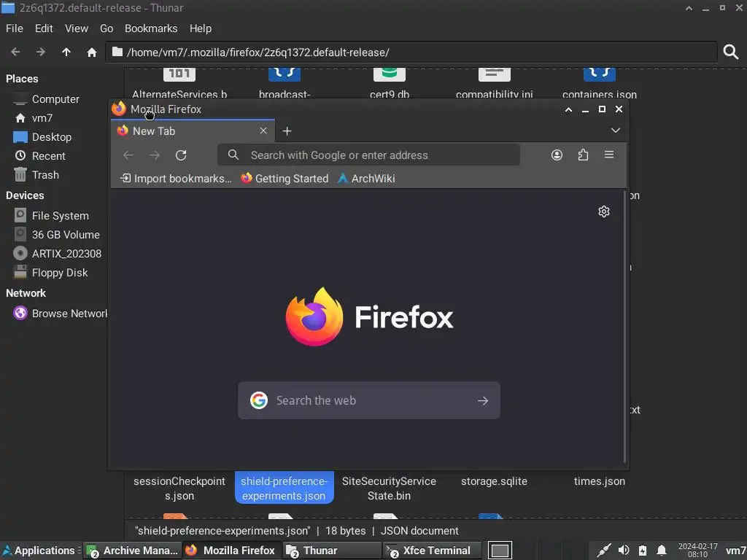Select 36 GB Volume device
Viewport: 747px width, 560px height.
click(x=65, y=235)
